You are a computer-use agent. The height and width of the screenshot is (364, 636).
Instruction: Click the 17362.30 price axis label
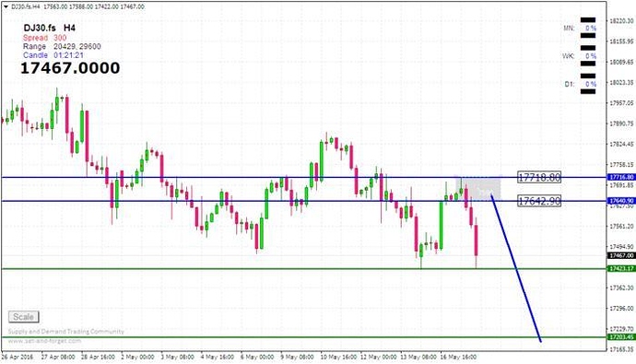[621, 288]
